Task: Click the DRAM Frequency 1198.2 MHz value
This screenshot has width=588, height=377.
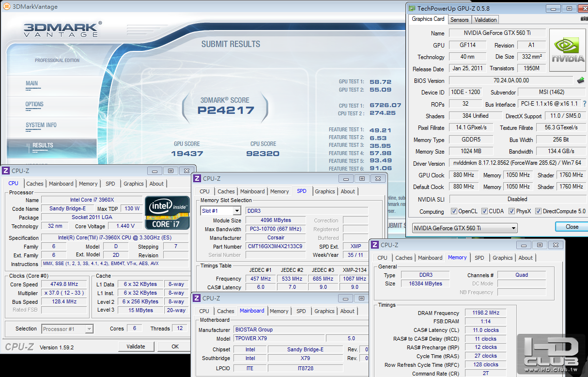Action: click(x=486, y=313)
